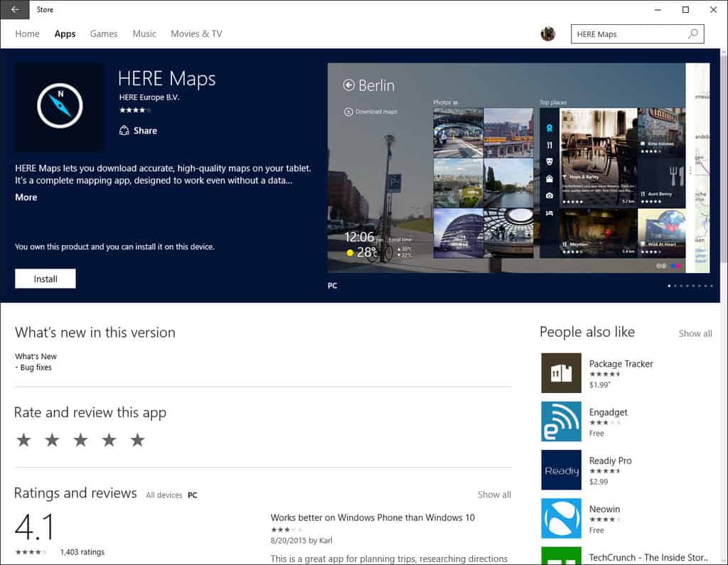Open the Movies & TV tab
728x565 pixels.
196,34
